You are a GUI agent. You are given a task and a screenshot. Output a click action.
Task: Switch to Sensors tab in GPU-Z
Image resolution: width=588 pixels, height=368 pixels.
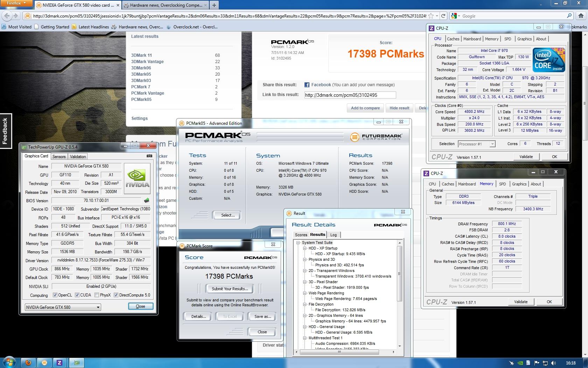(x=59, y=157)
